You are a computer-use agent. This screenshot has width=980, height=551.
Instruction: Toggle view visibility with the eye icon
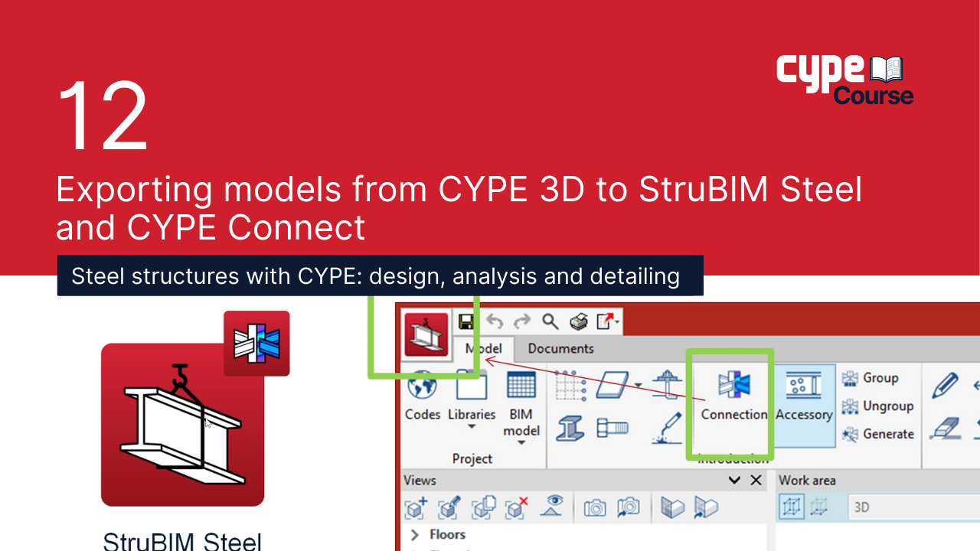click(553, 506)
